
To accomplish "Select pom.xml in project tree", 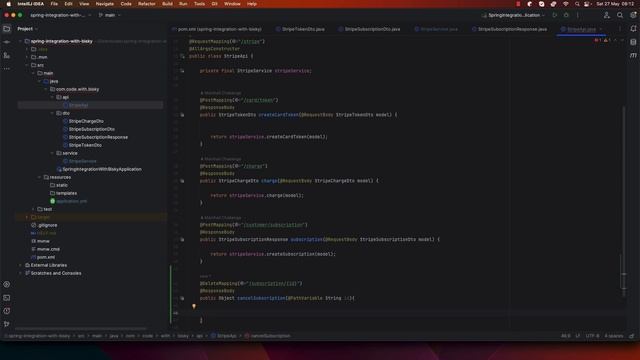I will pyautogui.click(x=46, y=257).
